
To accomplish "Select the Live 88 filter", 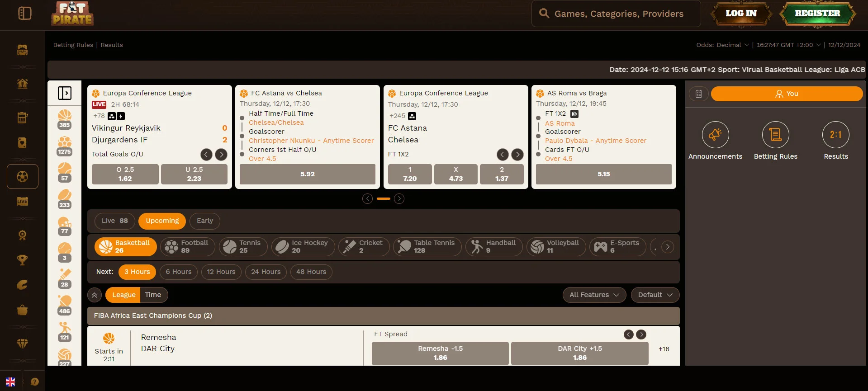I will click(x=115, y=221).
